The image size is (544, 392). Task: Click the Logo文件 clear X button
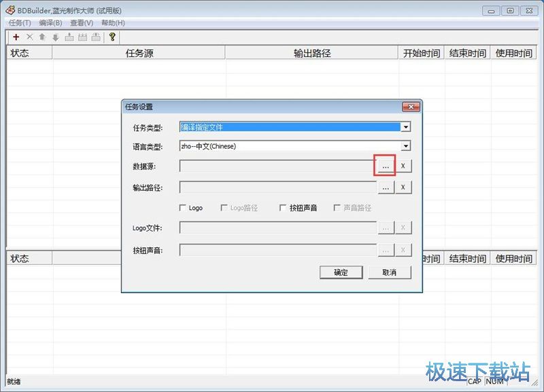coord(403,228)
